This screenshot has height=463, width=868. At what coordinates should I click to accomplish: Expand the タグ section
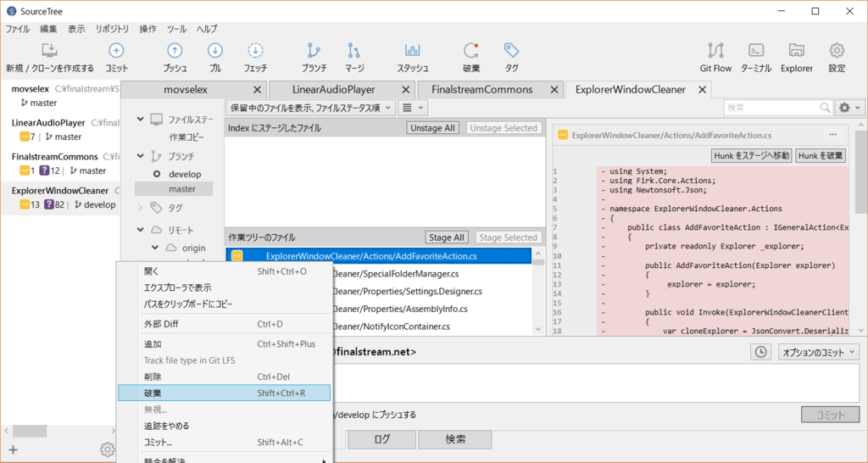tap(141, 208)
